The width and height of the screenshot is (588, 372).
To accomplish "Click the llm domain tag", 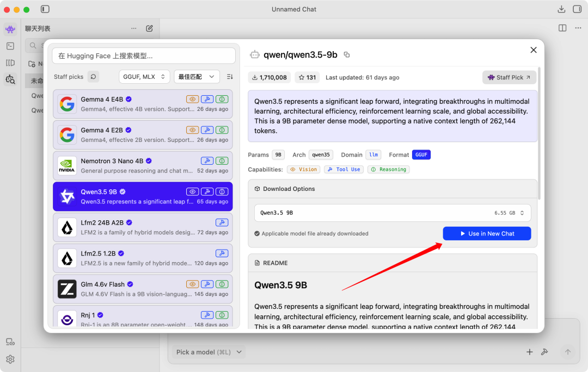I will [373, 154].
